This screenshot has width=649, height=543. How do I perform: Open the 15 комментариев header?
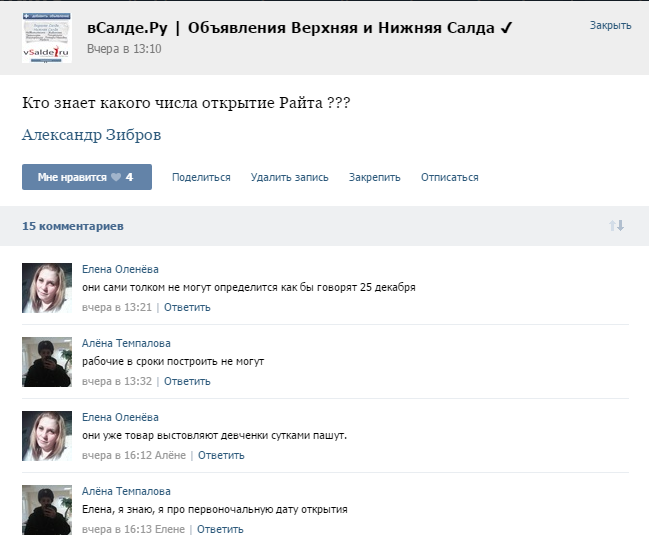73,226
